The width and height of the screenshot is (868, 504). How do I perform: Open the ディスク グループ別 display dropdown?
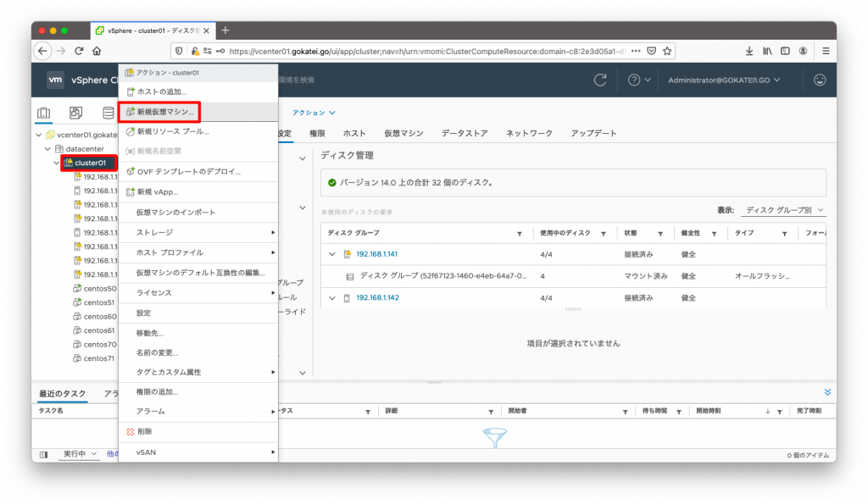[783, 211]
